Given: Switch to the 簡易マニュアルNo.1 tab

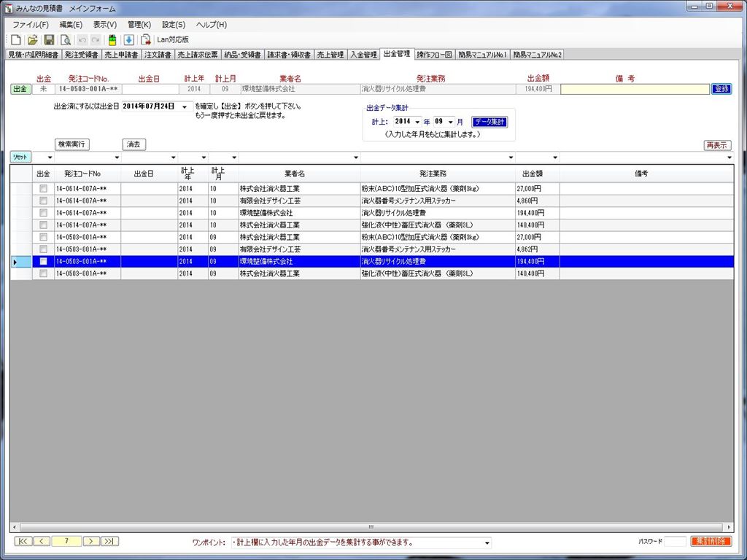Looking at the screenshot, I should 483,55.
